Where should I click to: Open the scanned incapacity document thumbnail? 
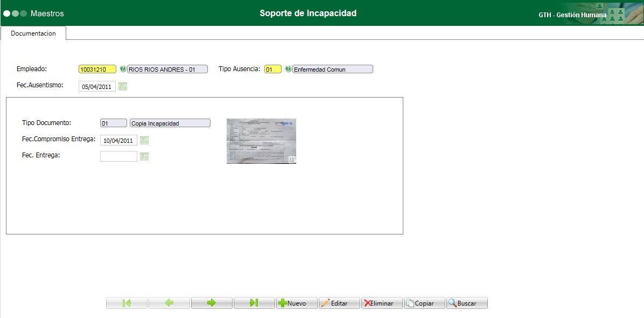coord(261,141)
